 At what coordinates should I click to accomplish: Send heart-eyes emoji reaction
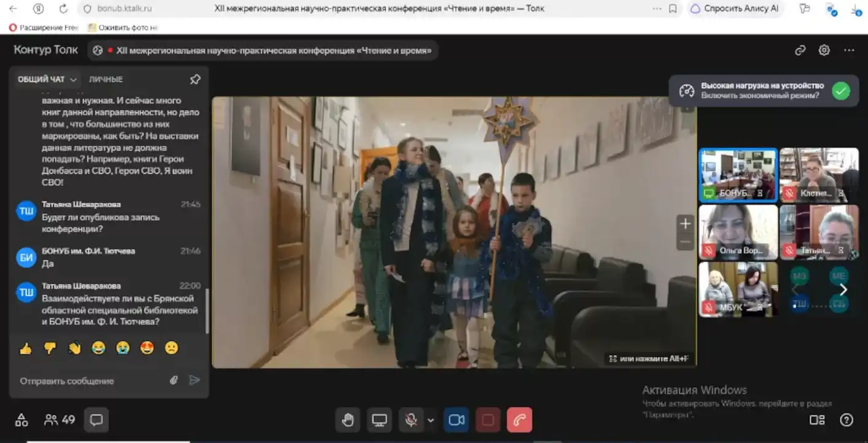coord(147,348)
